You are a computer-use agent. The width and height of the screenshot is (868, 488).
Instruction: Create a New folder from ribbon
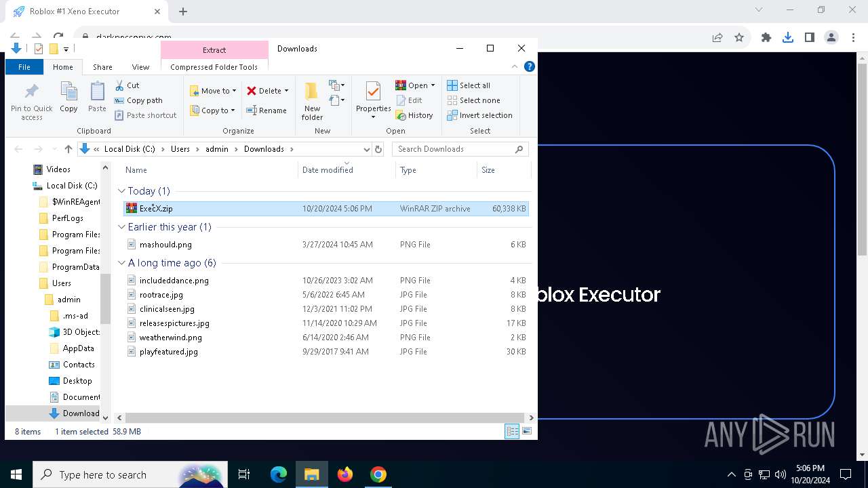(x=312, y=101)
